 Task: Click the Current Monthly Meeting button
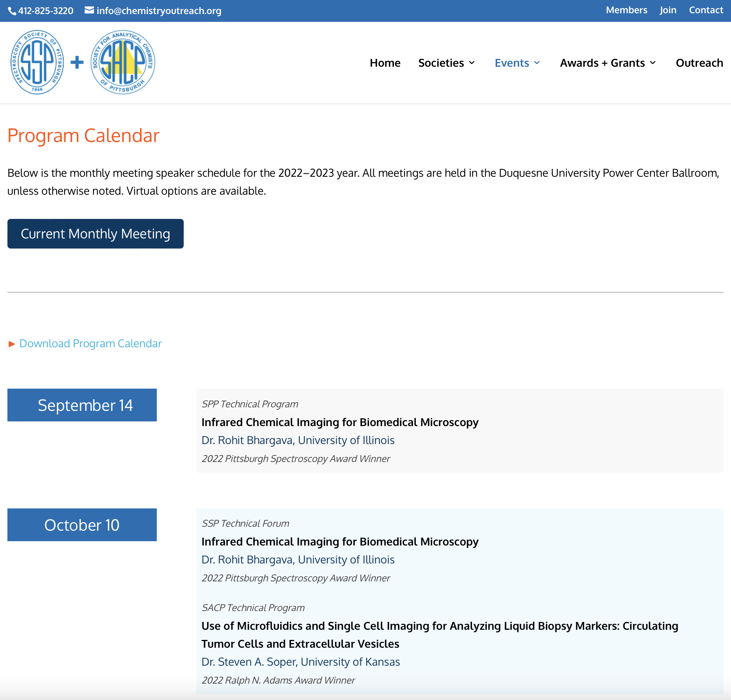[96, 234]
